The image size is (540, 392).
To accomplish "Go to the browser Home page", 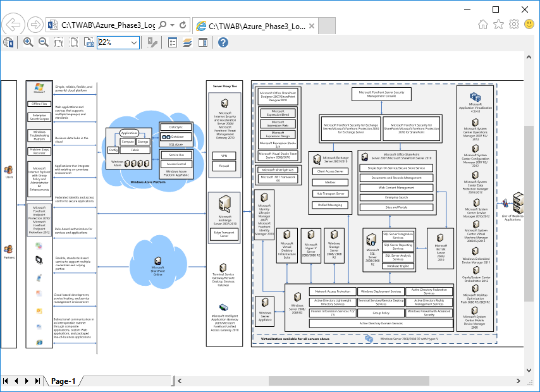I will coord(482,25).
